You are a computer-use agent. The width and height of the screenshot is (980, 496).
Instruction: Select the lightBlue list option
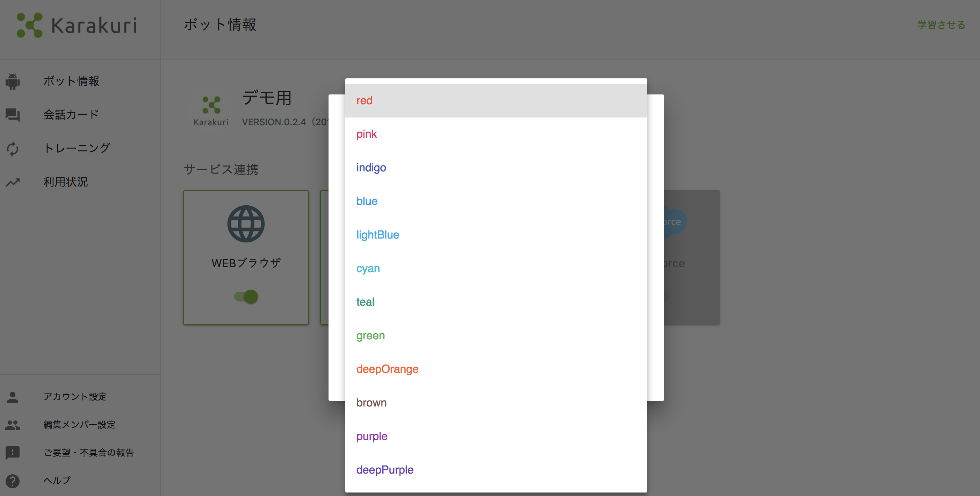(x=377, y=235)
